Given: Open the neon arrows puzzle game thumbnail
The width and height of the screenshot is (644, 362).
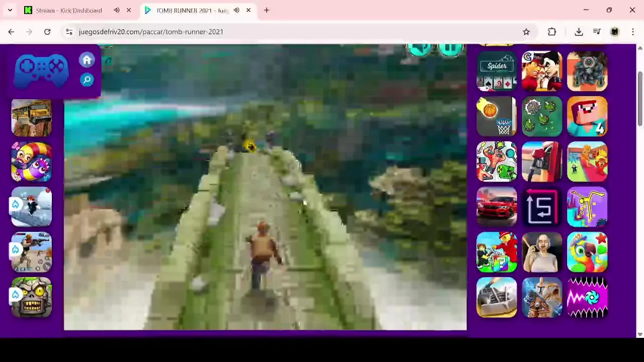Looking at the screenshot, I should pyautogui.click(x=542, y=207).
